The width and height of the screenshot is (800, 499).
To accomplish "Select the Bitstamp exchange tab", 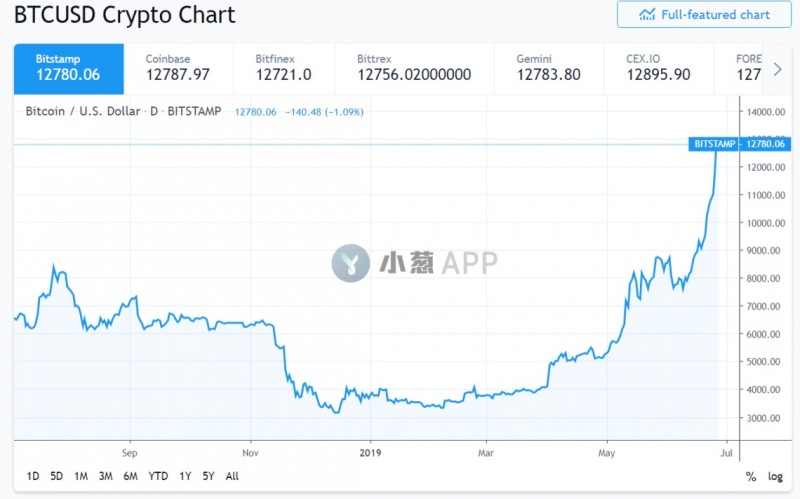I will 69,68.
